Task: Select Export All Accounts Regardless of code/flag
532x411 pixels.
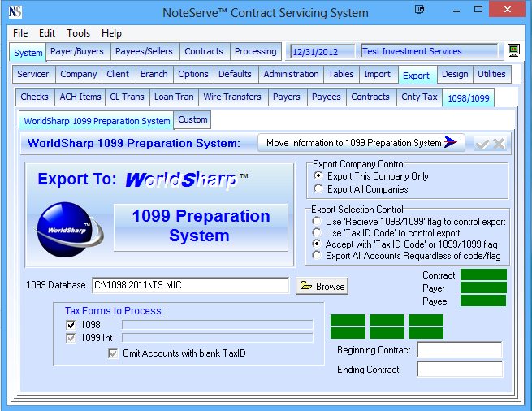Action: (318, 256)
